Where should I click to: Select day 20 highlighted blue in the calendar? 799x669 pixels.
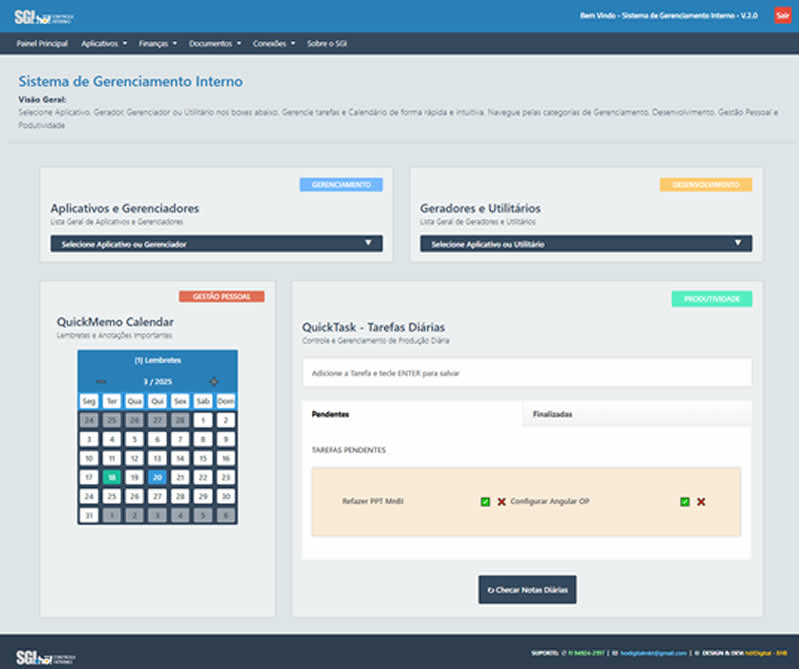pyautogui.click(x=157, y=478)
